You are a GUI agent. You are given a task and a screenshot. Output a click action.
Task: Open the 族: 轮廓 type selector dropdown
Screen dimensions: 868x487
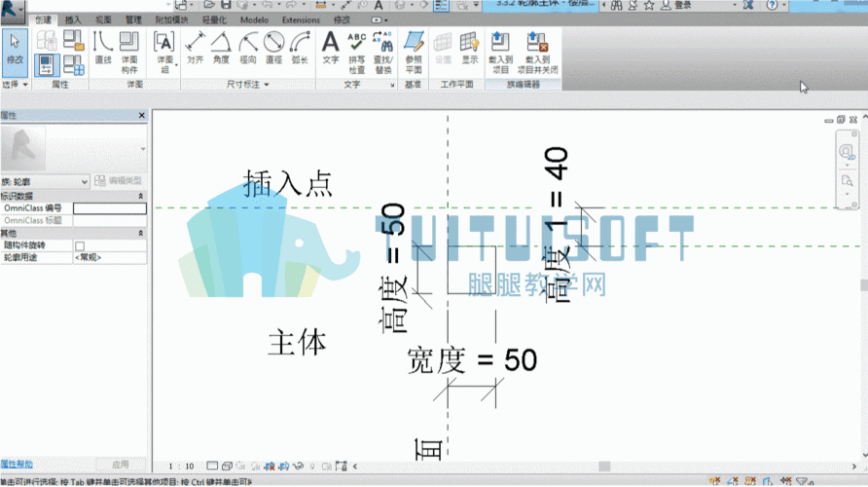click(x=45, y=181)
